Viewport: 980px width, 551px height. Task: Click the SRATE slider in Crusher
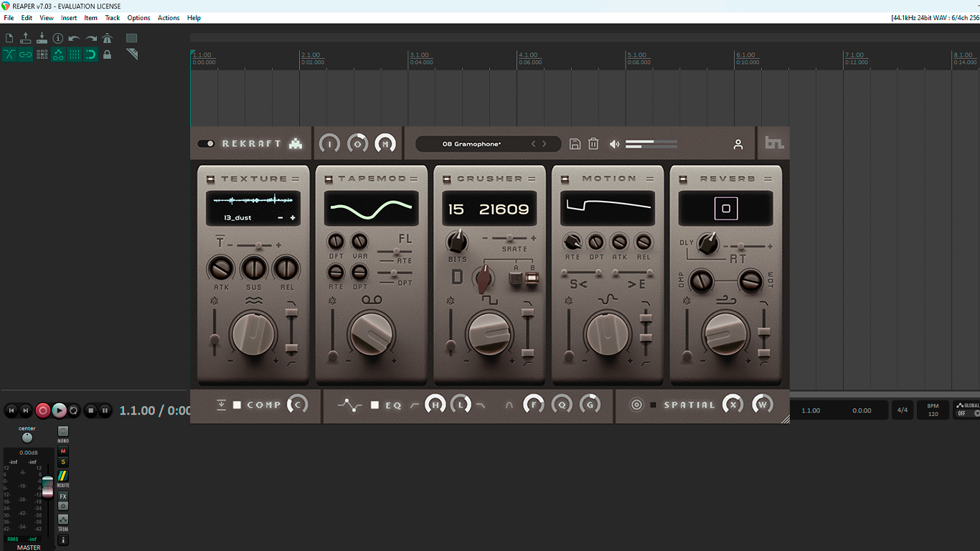pyautogui.click(x=510, y=237)
